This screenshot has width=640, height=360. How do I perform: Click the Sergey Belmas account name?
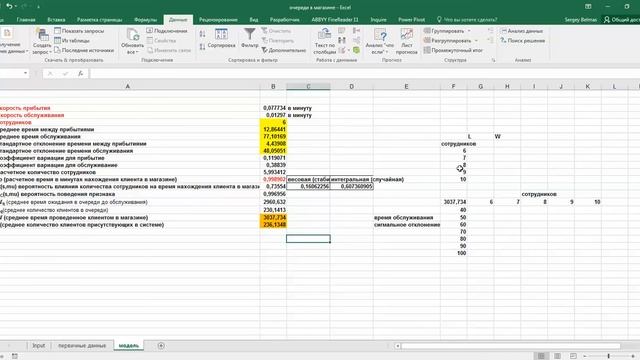pyautogui.click(x=580, y=20)
